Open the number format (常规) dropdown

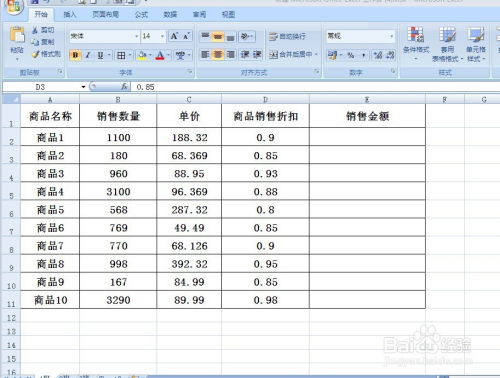tap(391, 36)
